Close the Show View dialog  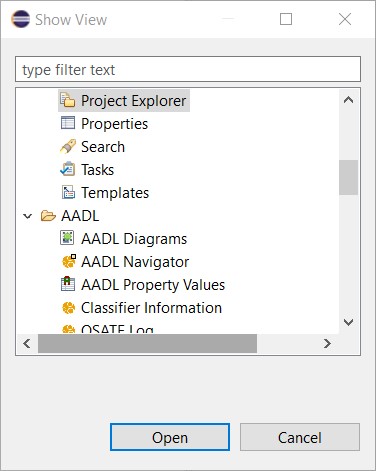(x=345, y=19)
